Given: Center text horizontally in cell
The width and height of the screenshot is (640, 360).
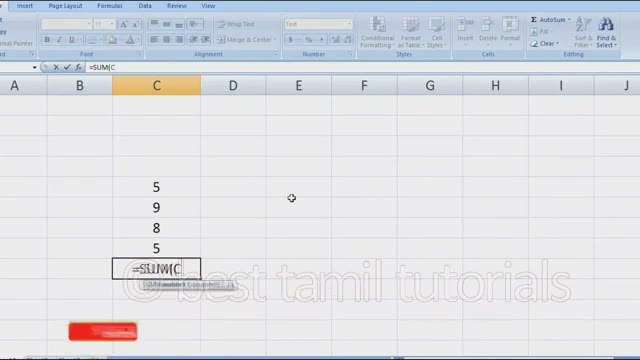Looking at the screenshot, I should [167, 40].
